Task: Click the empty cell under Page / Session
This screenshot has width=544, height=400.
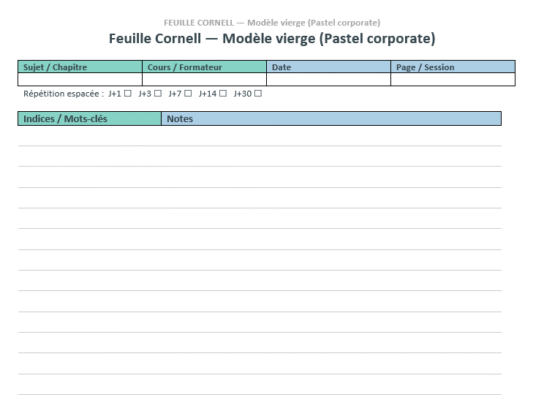Action: pyautogui.click(x=453, y=79)
